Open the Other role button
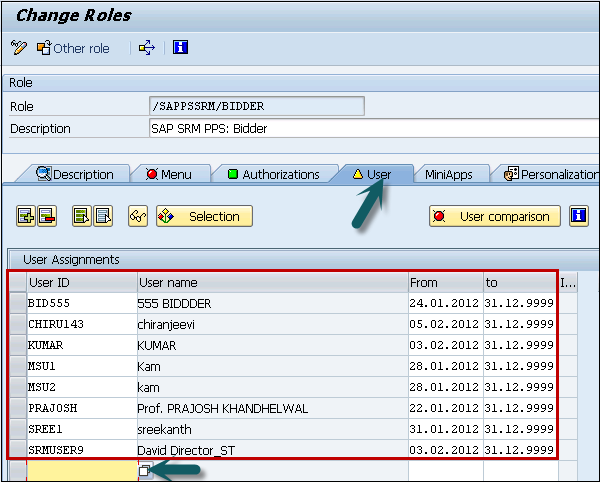The image size is (600, 482). click(x=73, y=48)
